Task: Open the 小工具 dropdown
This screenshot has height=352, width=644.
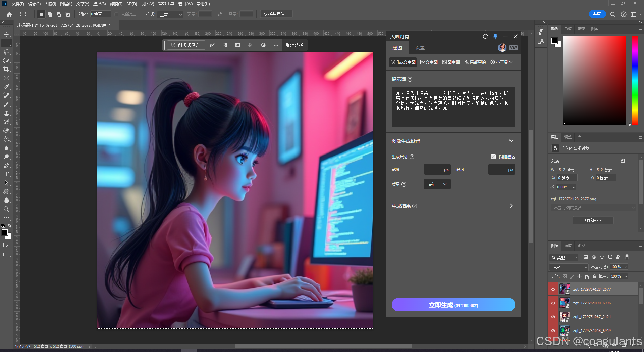Action: pyautogui.click(x=501, y=62)
